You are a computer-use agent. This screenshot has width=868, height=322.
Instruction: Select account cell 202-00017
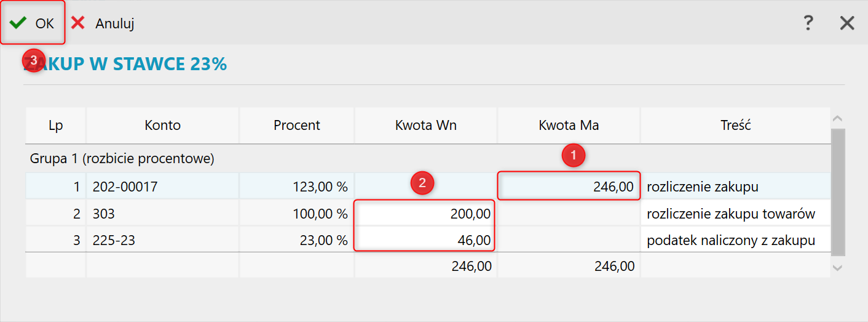[162, 187]
